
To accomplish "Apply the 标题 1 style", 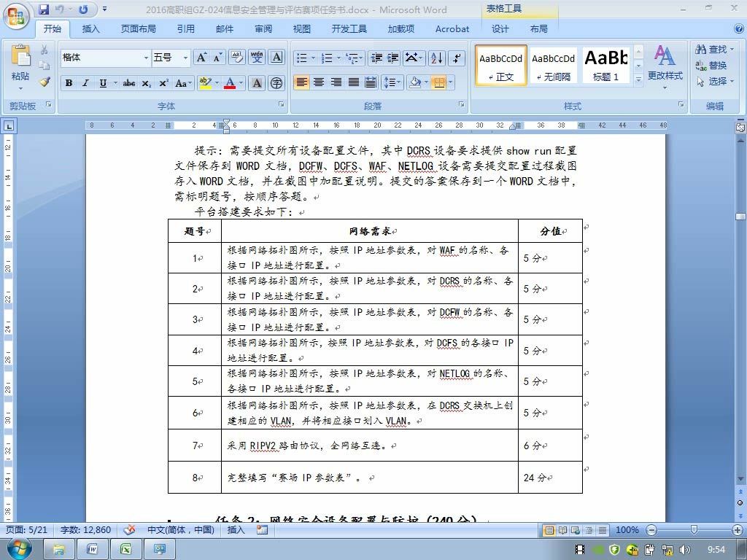I will (x=606, y=65).
